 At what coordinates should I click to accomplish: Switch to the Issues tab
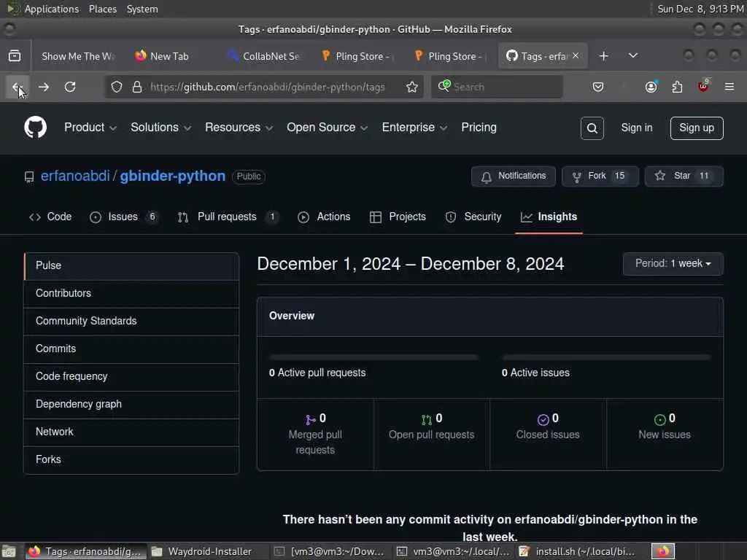pyautogui.click(x=123, y=217)
